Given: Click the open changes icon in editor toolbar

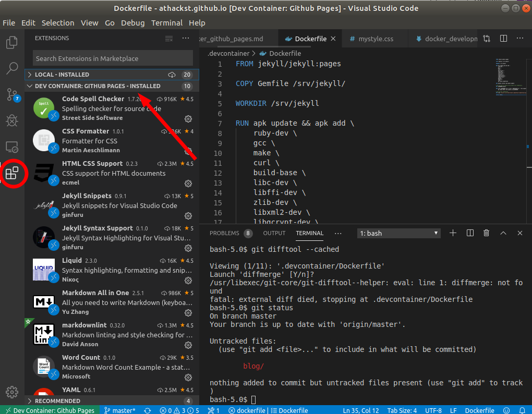Looking at the screenshot, I should pyautogui.click(x=487, y=38).
